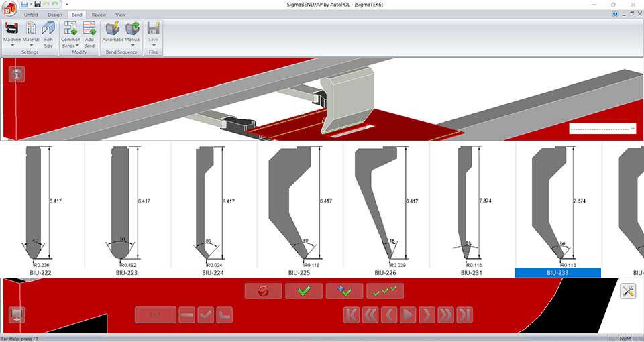This screenshot has height=342, width=644.
Task: Click the minus button in bottom control row
Action: click(187, 315)
